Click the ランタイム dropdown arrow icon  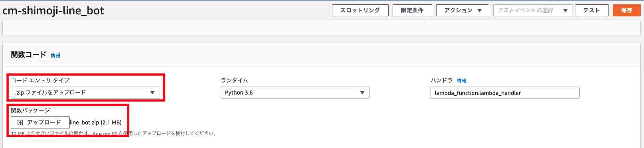[x=362, y=93]
